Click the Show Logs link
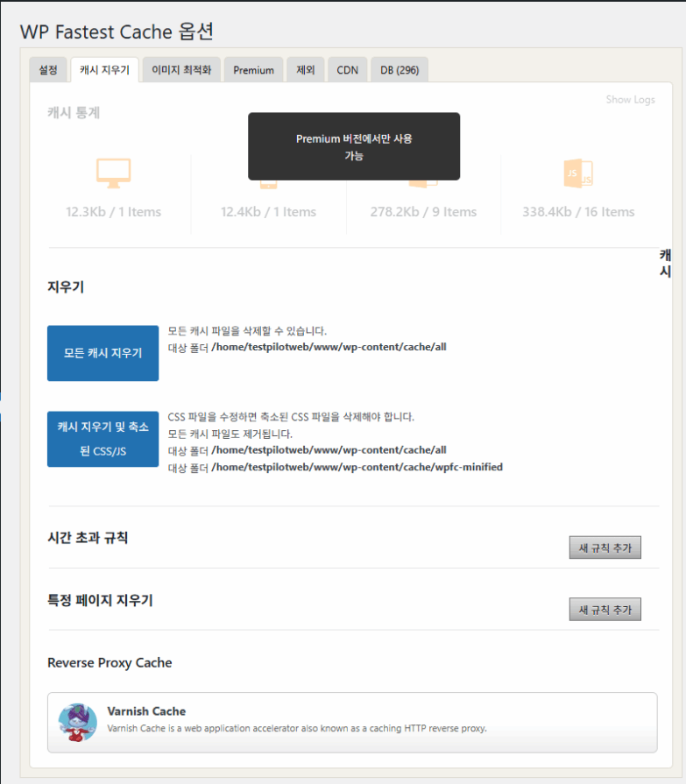The height and width of the screenshot is (784, 686). tap(630, 100)
